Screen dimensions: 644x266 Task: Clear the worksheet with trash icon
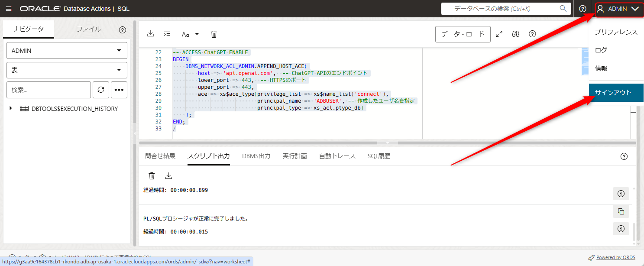[x=214, y=34]
